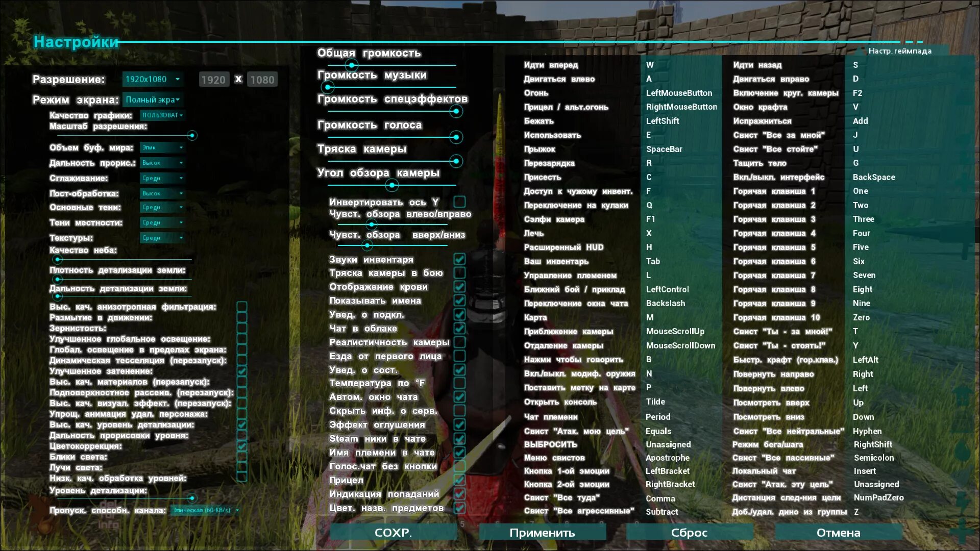Screen dimensions: 980x551
Task: Open the screen mode dropdown
Action: [153, 99]
